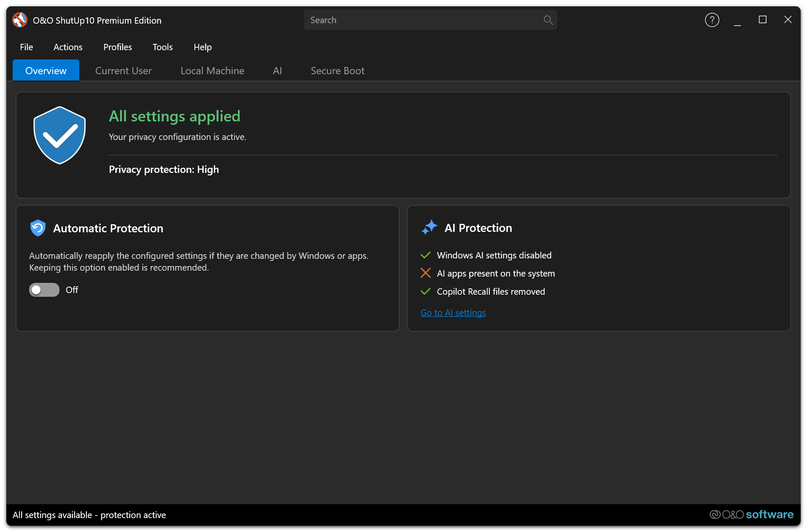Screen dimensions: 807x532
Task: Click the Automatic Protection heading
Action: (108, 228)
